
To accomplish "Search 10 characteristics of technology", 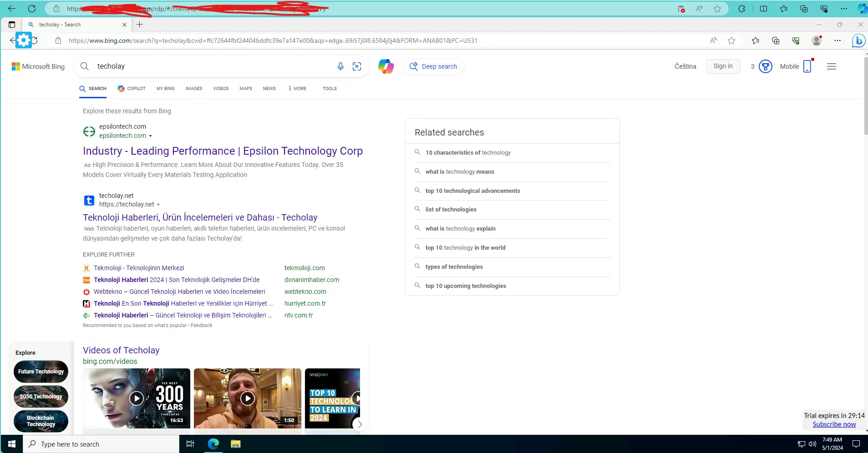I will [468, 153].
